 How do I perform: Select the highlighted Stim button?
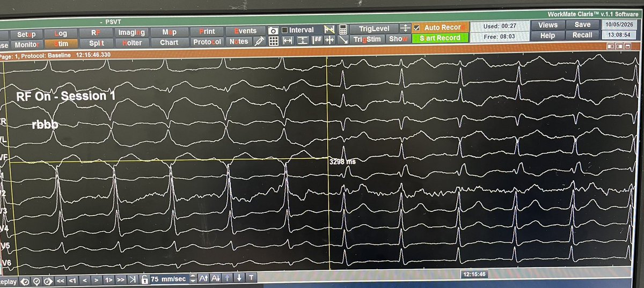click(x=61, y=44)
